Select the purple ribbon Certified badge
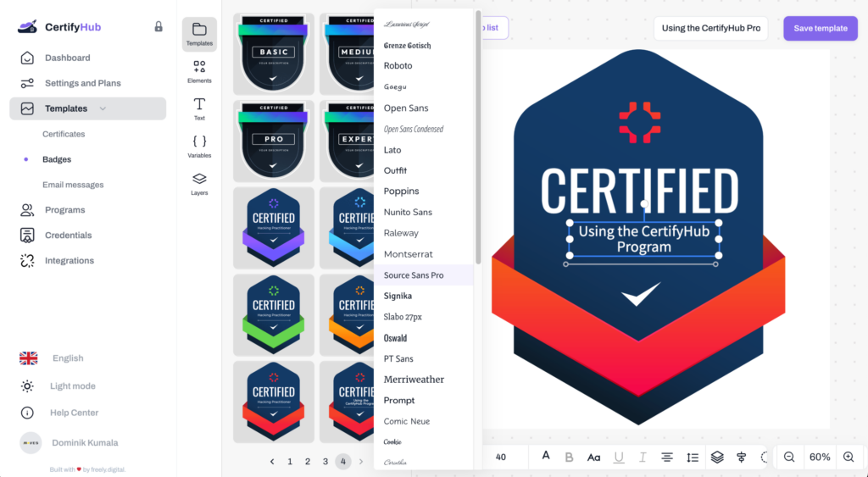 [274, 228]
